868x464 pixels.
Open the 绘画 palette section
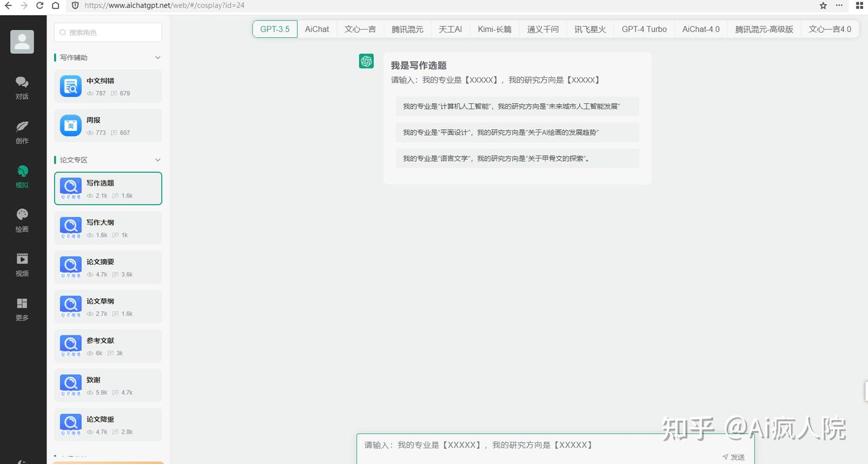click(x=22, y=221)
